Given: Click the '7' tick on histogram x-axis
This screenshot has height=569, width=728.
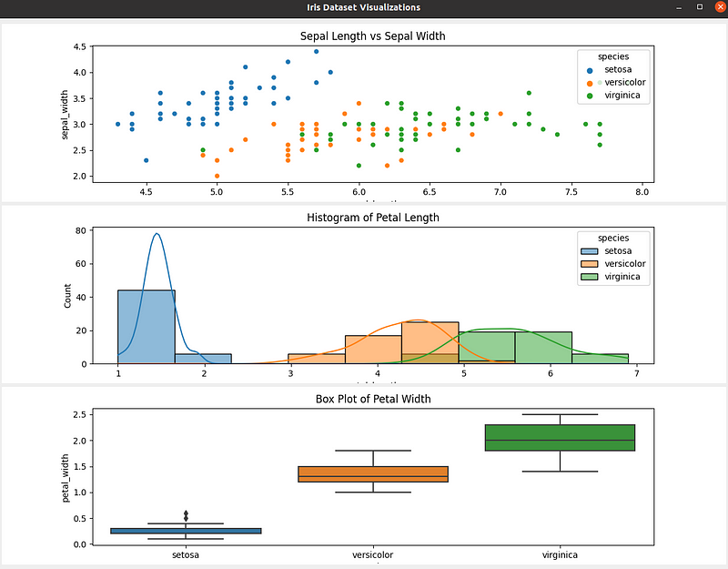Looking at the screenshot, I should coord(636,373).
